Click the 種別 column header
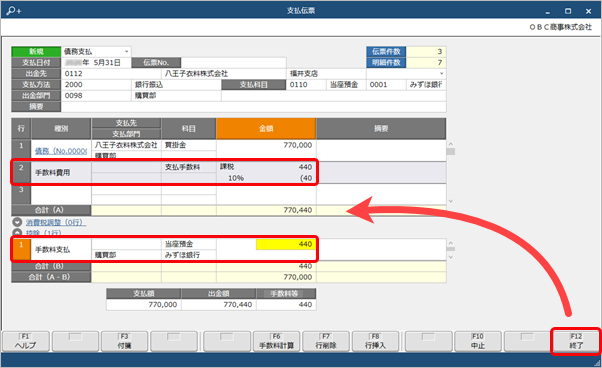Screen dimensions: 602x368 tap(61, 129)
